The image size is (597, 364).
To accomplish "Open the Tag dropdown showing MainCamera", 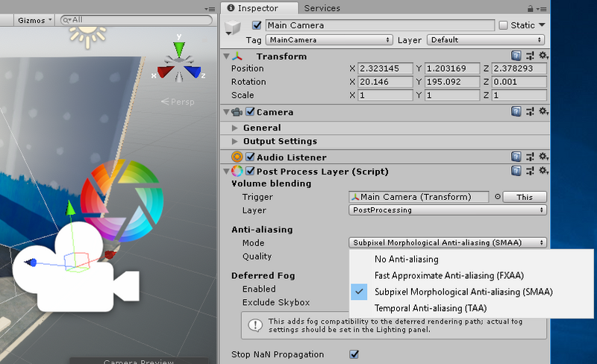I will 329,40.
